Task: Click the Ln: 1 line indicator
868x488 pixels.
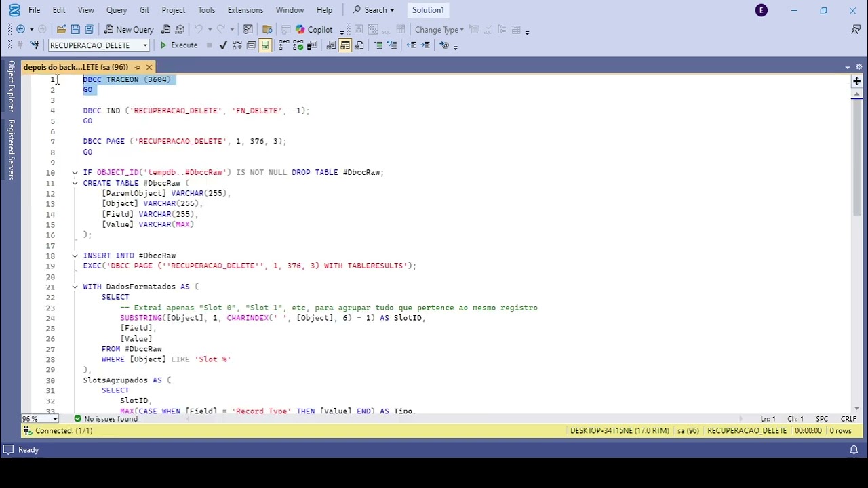Action: pos(768,419)
